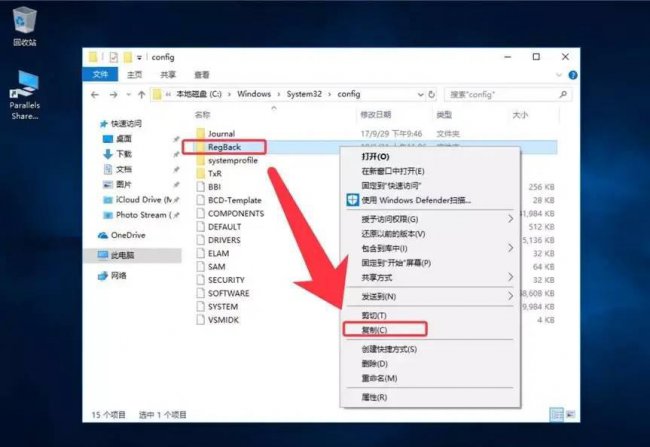Open the Recycle Bin desktop icon

pos(25,26)
